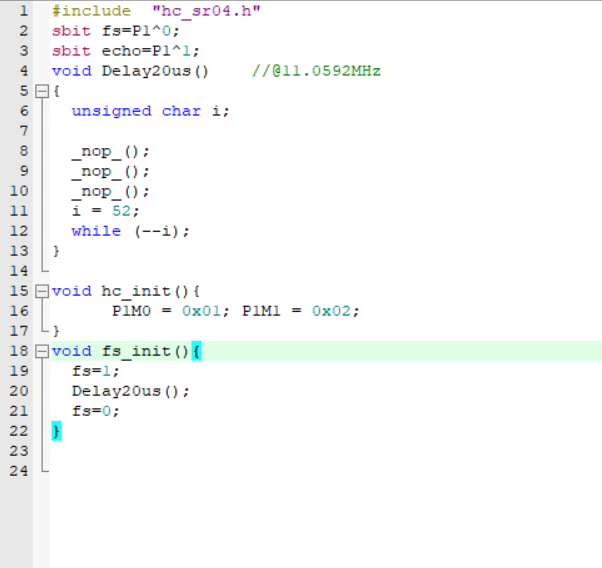Click the #include directive on line 1

(x=91, y=11)
